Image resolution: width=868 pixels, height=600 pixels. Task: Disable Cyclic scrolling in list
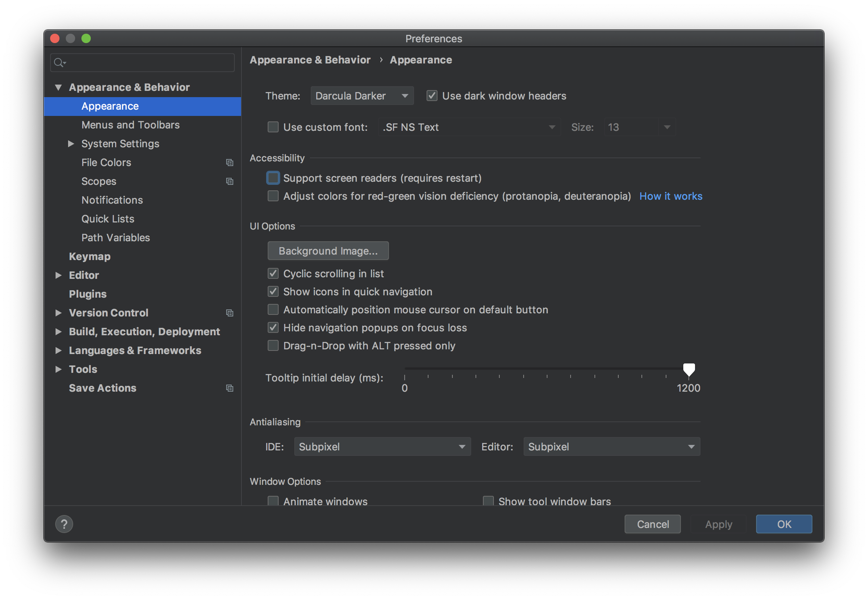pyautogui.click(x=273, y=274)
